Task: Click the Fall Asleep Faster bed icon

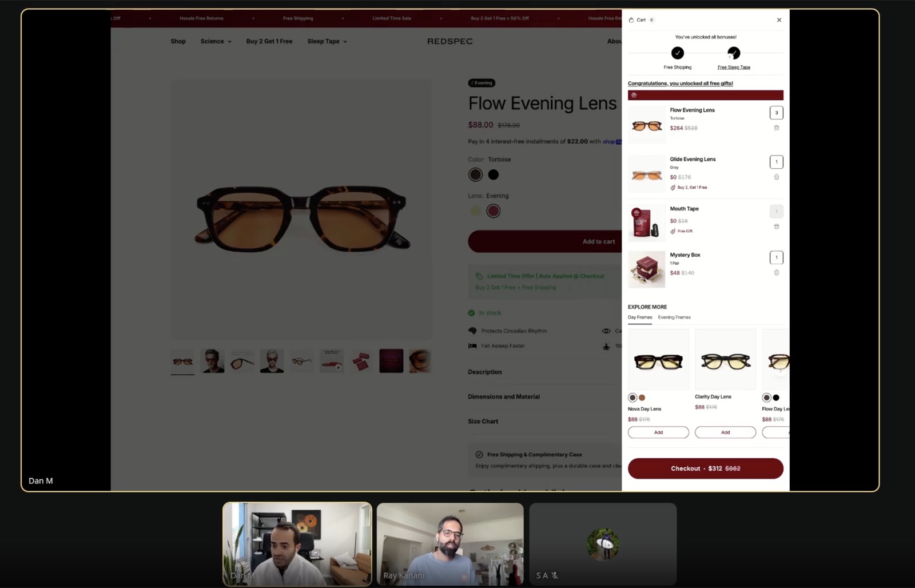Action: pyautogui.click(x=472, y=345)
